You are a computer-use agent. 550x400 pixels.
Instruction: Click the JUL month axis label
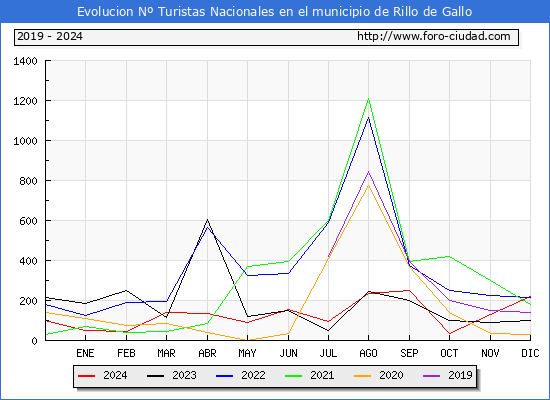(x=328, y=353)
